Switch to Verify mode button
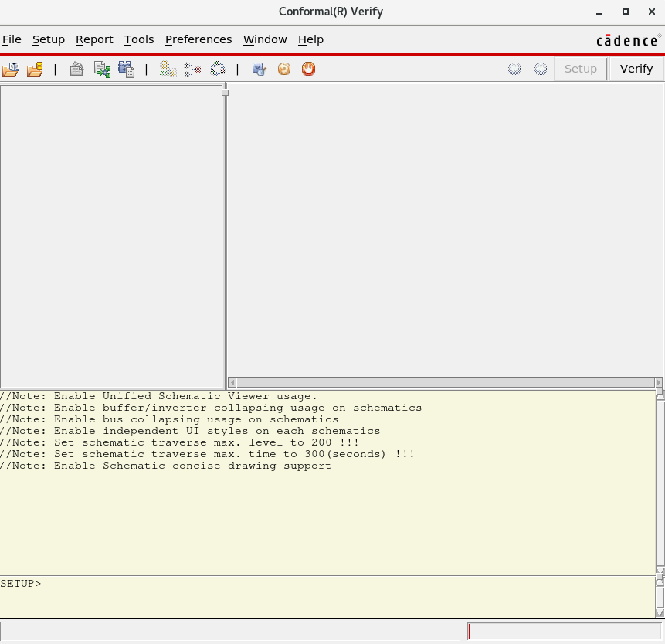Viewport: 665px width, 644px height. pos(636,69)
